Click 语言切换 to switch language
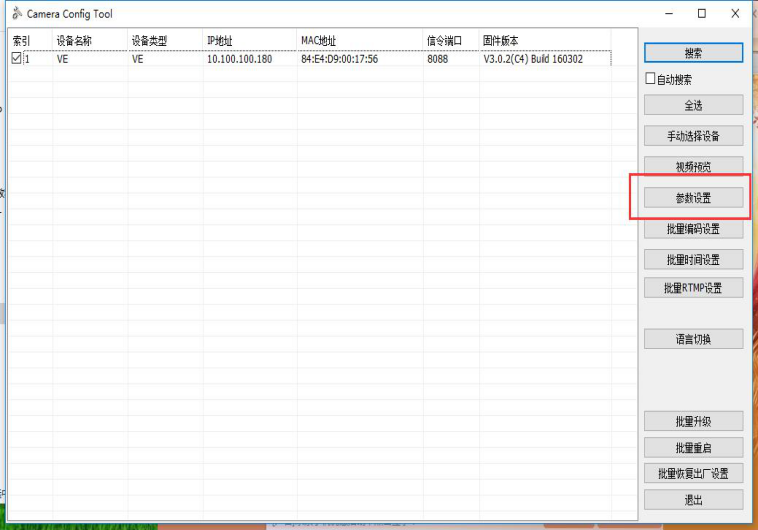Screen dimensions: 758x530 693,339
